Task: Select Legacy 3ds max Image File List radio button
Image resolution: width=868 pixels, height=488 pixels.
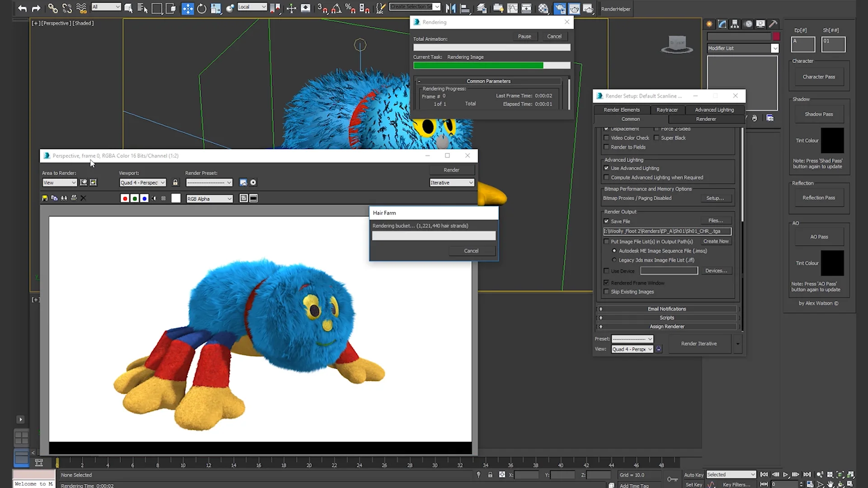Action: (614, 260)
